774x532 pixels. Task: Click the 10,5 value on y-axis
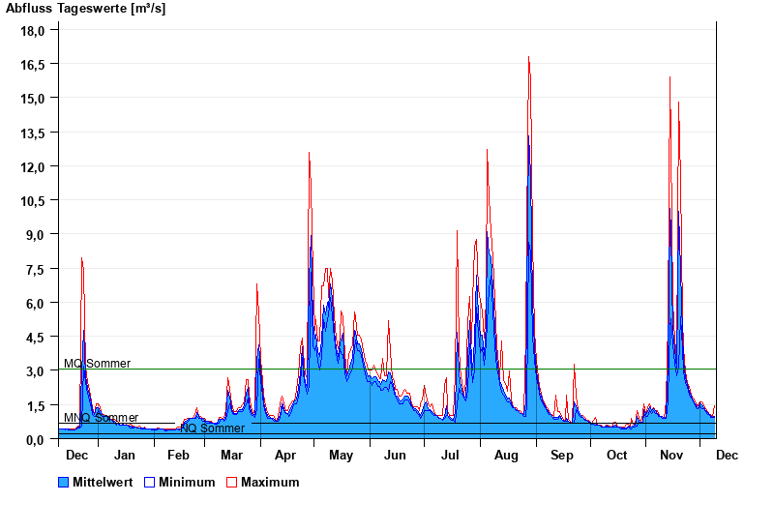click(x=34, y=201)
